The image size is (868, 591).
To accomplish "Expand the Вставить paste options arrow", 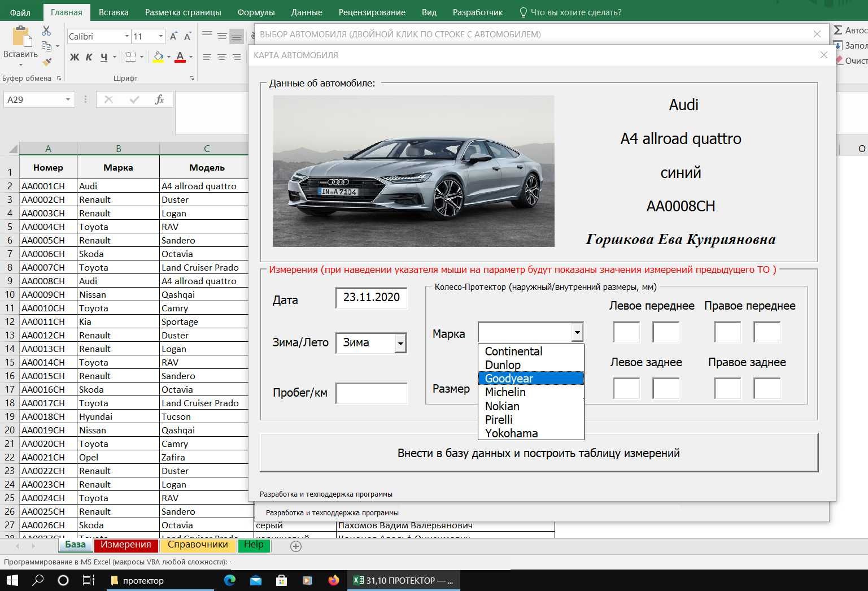I will pyautogui.click(x=21, y=64).
